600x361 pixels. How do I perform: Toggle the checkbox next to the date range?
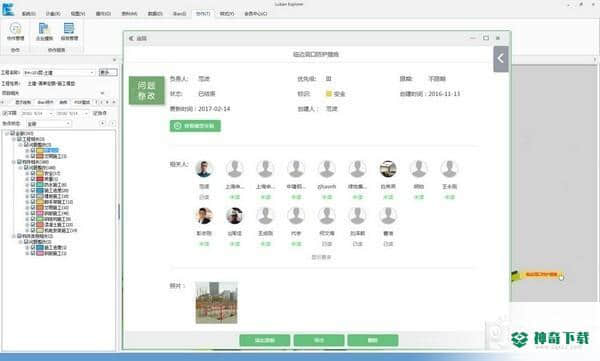5,113
